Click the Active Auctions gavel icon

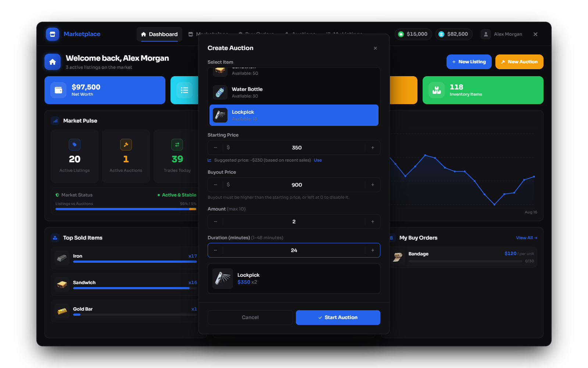tap(126, 145)
